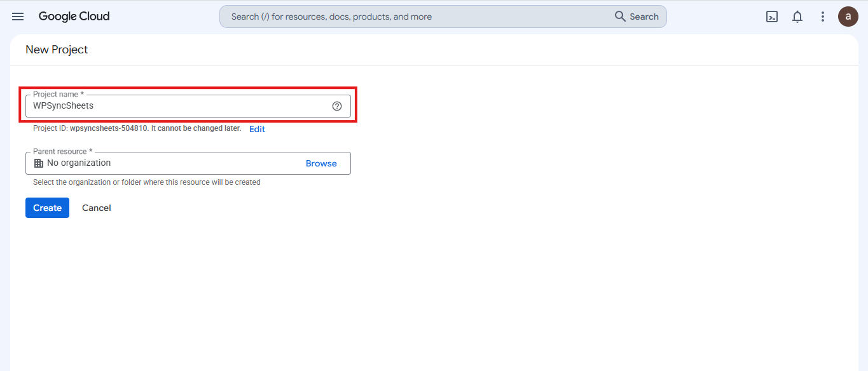Click the organization icon in Parent resource

click(39, 163)
